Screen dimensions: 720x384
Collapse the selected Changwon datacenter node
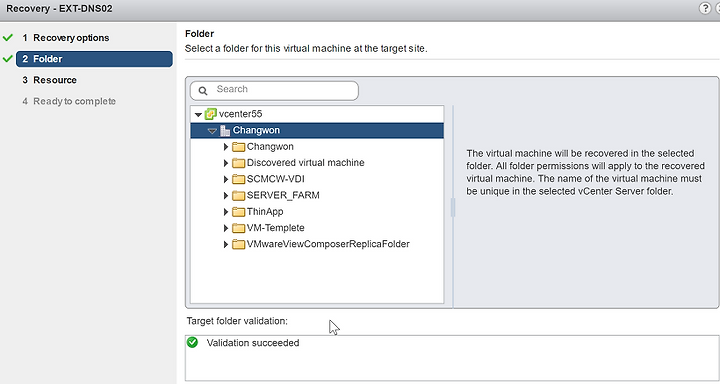tap(212, 131)
